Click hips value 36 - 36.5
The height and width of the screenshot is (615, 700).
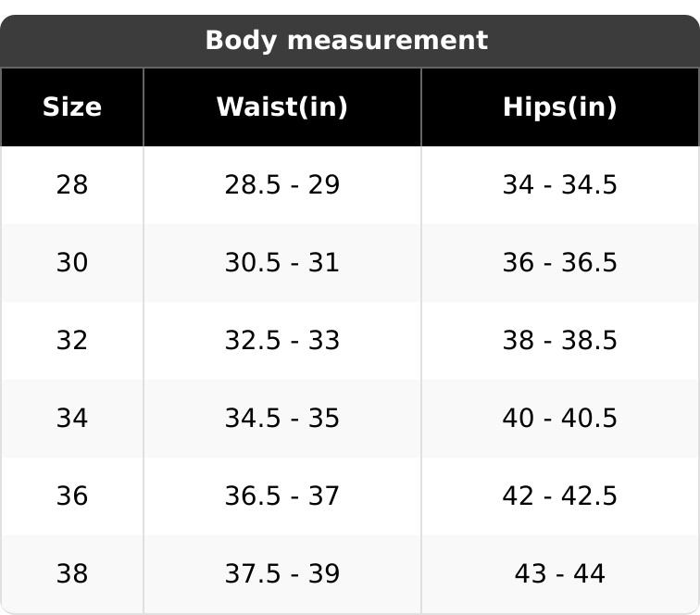559,263
